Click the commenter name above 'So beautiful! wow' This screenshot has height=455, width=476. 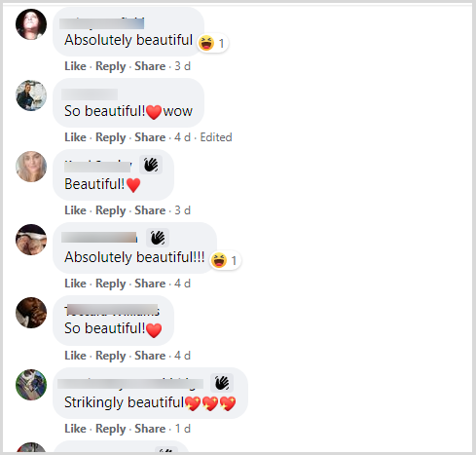[90, 95]
